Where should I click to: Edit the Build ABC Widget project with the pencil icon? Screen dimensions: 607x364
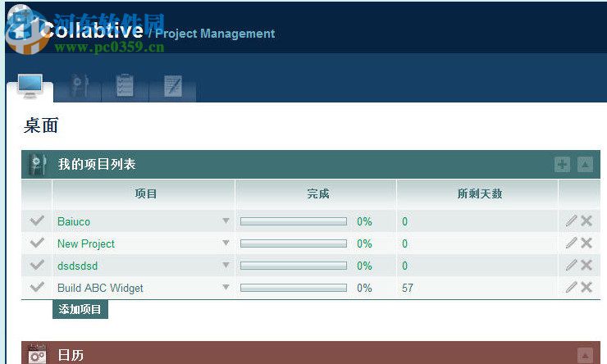coord(571,287)
